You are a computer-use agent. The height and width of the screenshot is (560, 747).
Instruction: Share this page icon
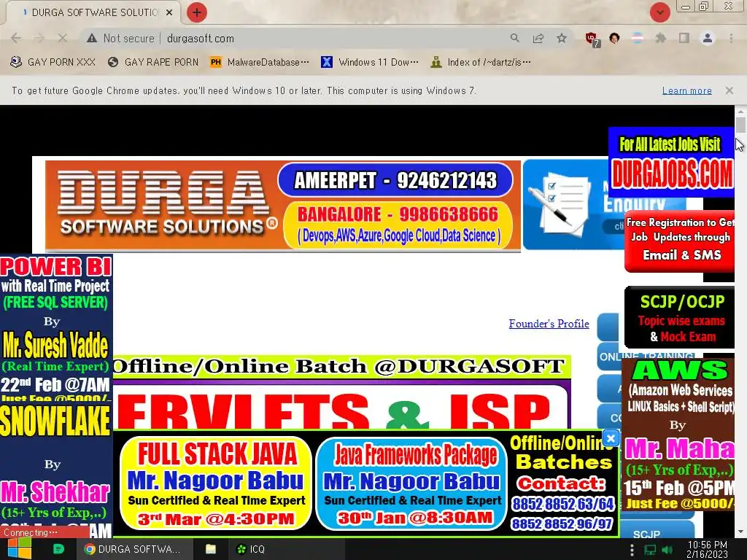click(538, 38)
